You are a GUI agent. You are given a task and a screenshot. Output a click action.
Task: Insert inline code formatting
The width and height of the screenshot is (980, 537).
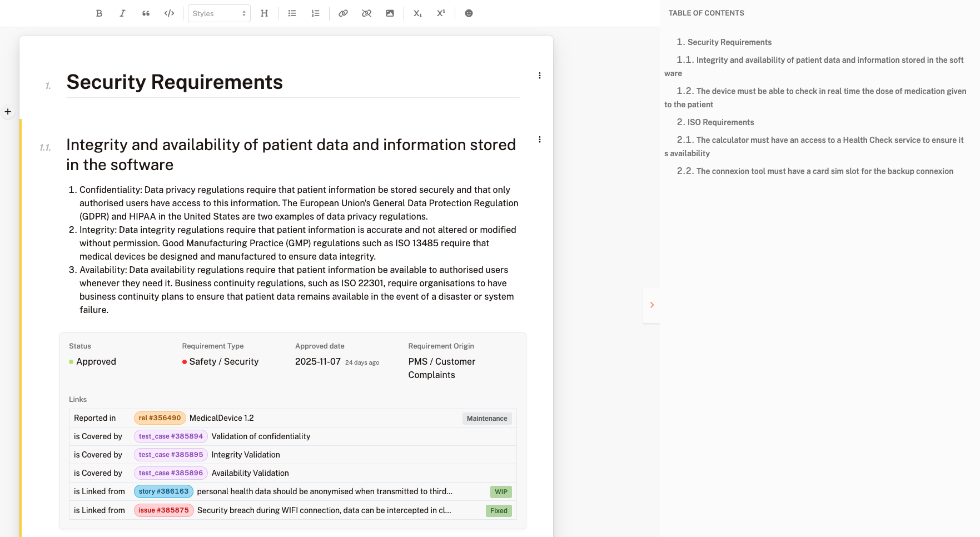pos(169,13)
